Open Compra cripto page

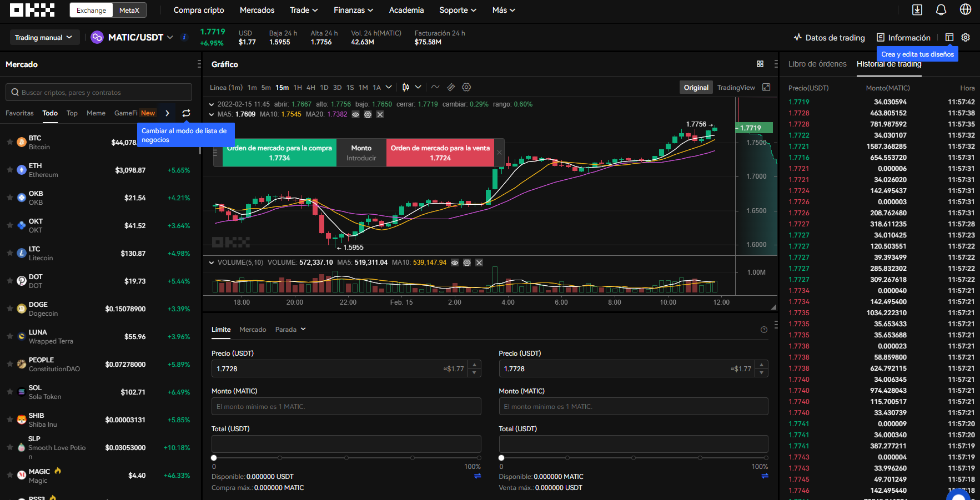click(199, 10)
